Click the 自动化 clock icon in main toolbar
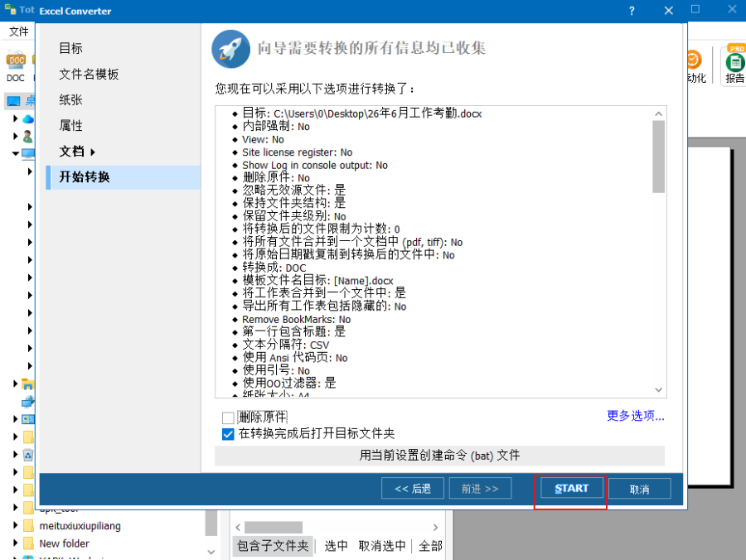Screen dimensions: 746x560 coord(694,60)
